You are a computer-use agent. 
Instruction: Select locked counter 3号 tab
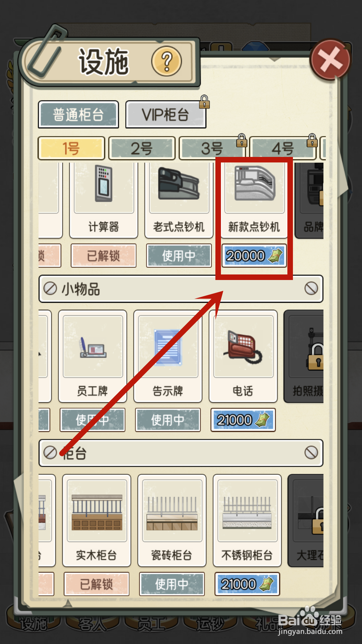[212, 148]
